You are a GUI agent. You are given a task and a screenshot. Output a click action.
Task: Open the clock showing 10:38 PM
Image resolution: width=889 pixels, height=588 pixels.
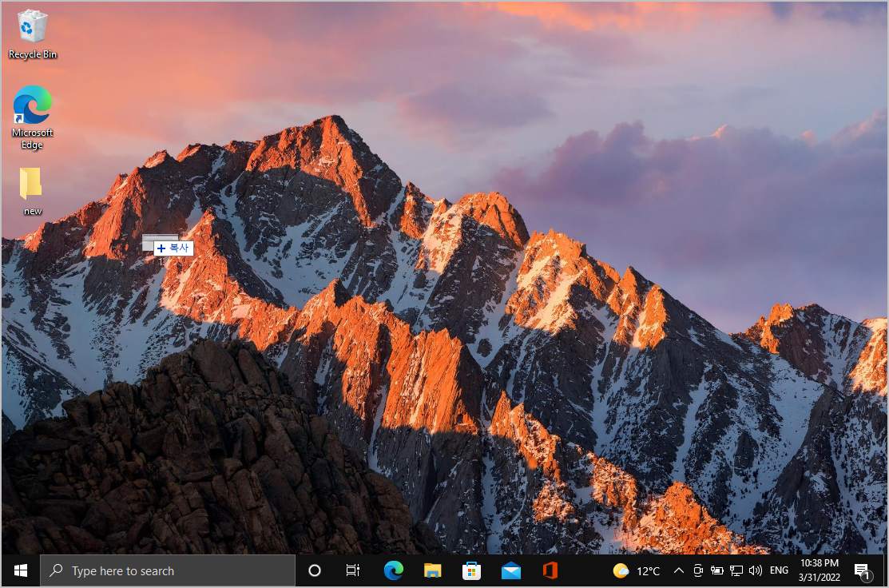(x=820, y=570)
